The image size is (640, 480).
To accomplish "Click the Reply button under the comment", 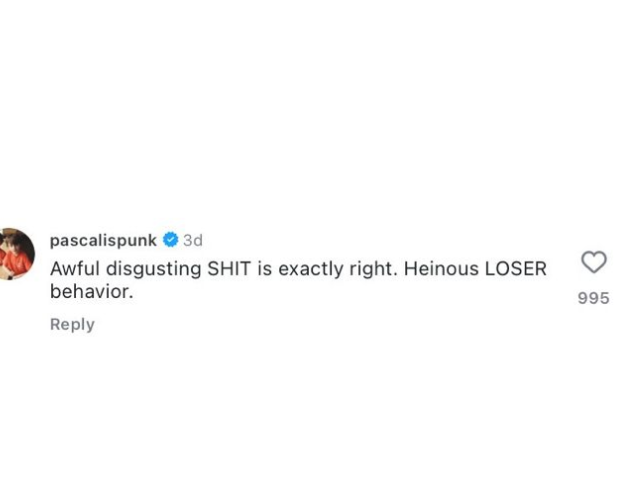I will pos(72,324).
